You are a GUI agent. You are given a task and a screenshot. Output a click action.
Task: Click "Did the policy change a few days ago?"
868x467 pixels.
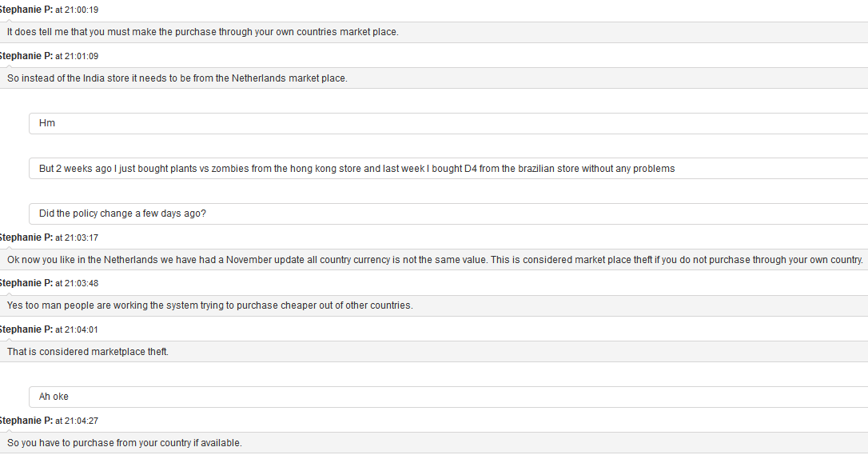click(x=122, y=214)
